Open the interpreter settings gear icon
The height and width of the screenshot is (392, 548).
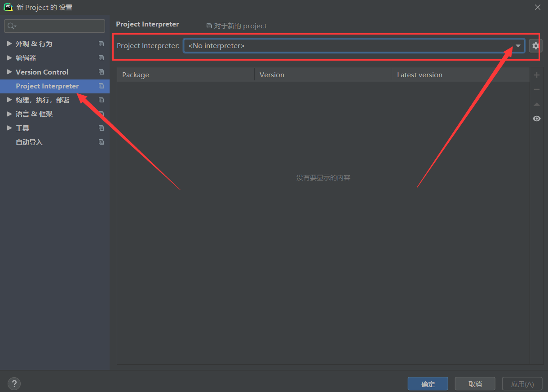[x=536, y=45]
